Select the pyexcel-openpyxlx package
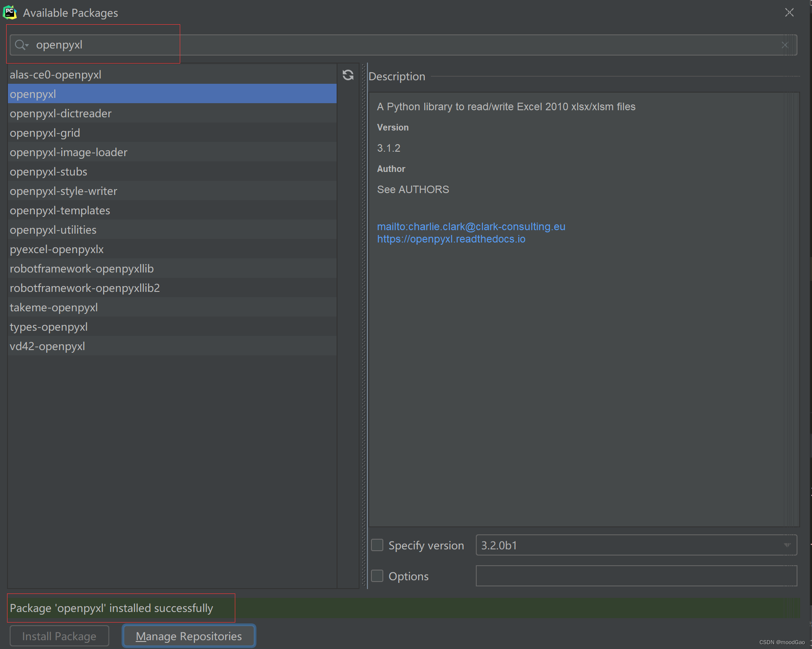812x649 pixels. (x=56, y=249)
